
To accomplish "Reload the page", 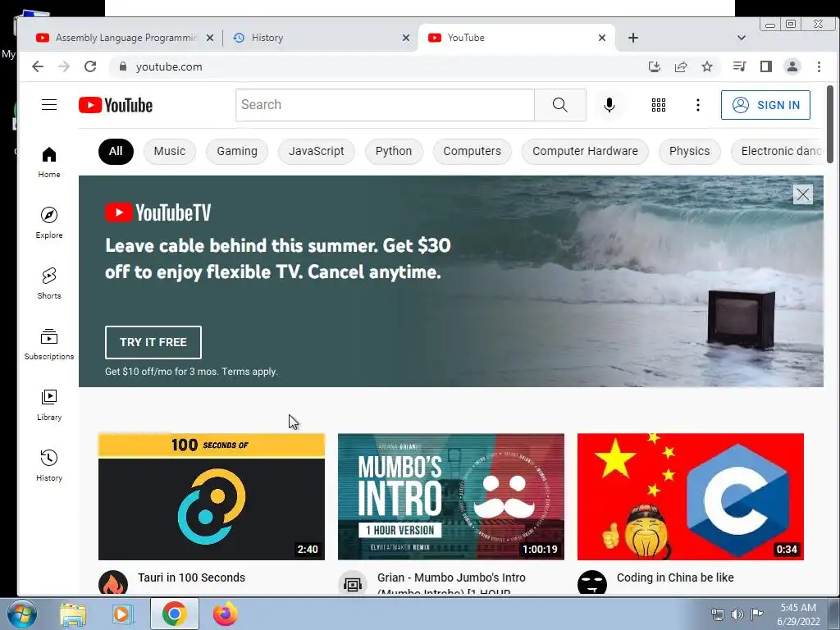I will [x=90, y=66].
